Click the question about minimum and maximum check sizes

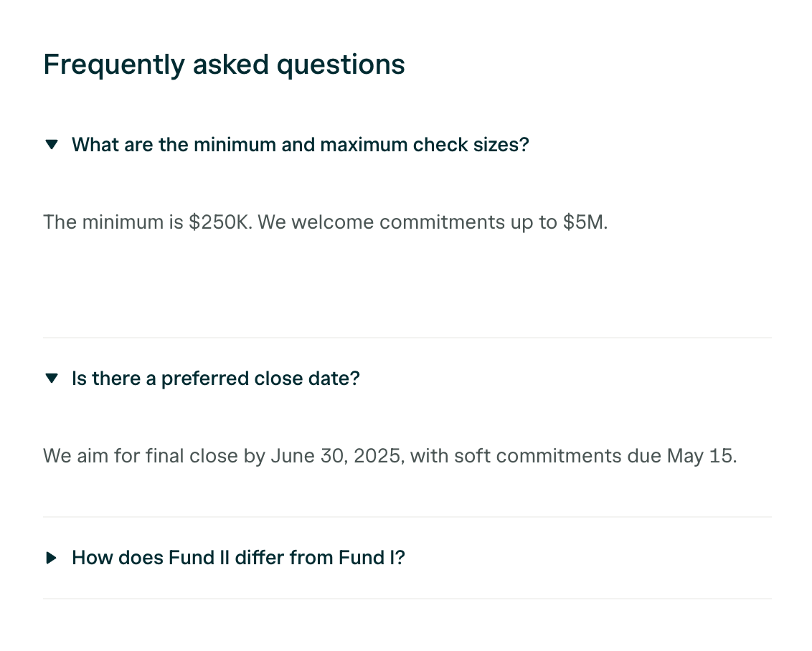[300, 144]
